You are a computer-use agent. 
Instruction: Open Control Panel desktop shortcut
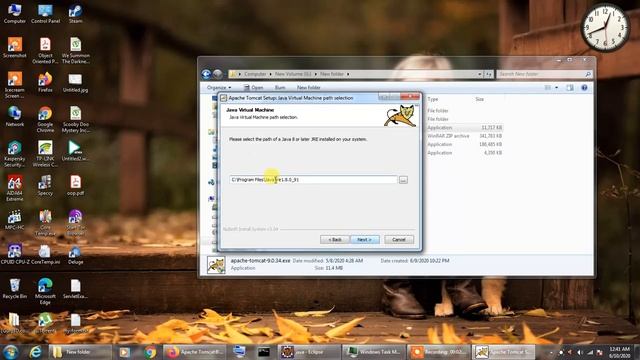coord(45,13)
